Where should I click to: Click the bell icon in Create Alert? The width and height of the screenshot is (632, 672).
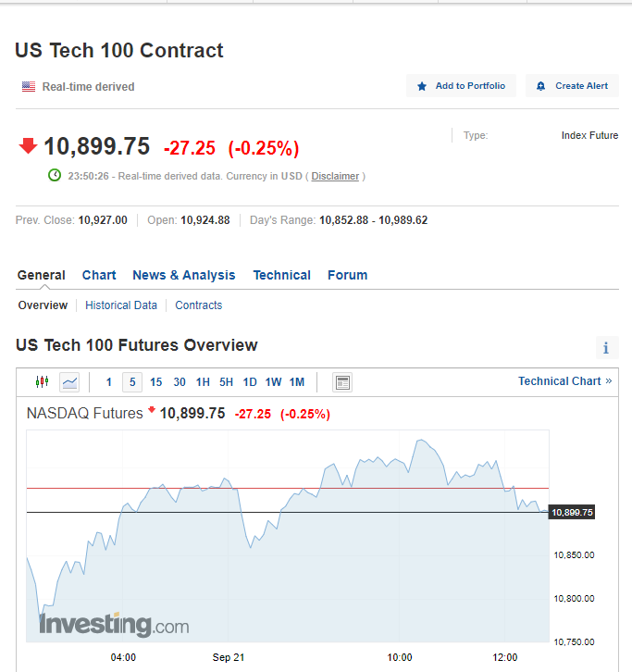coord(541,86)
